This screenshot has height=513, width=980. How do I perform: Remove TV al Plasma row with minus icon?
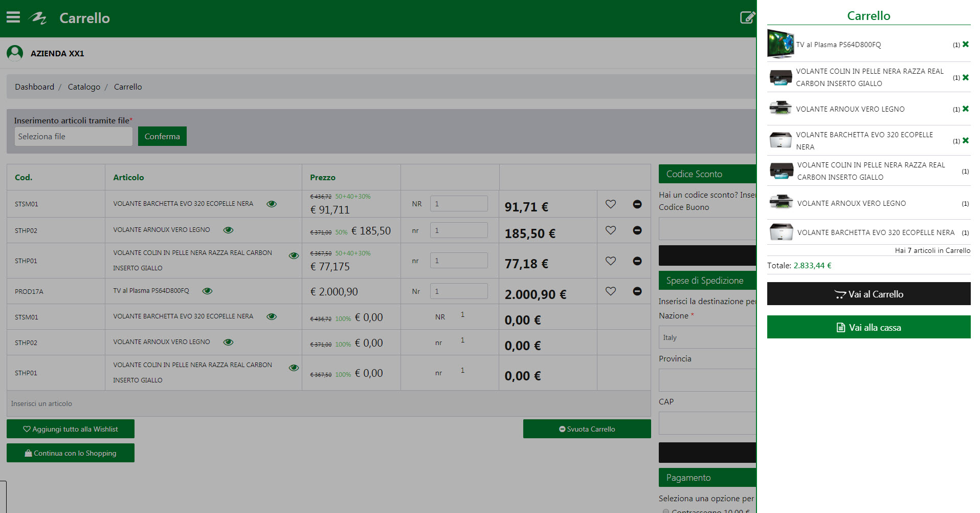[637, 291]
